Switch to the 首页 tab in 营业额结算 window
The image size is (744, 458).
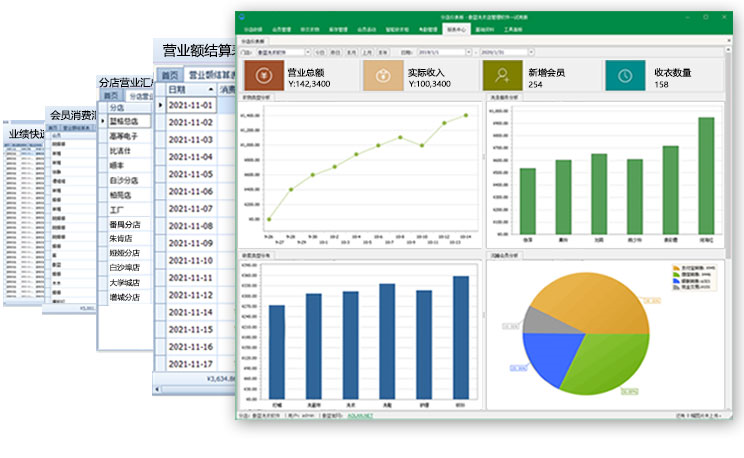tap(171, 75)
